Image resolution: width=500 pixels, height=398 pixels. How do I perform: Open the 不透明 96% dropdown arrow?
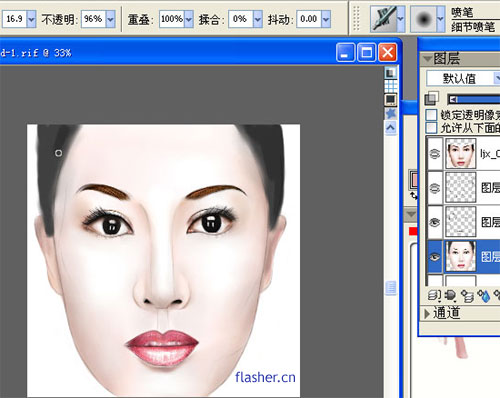coord(110,19)
